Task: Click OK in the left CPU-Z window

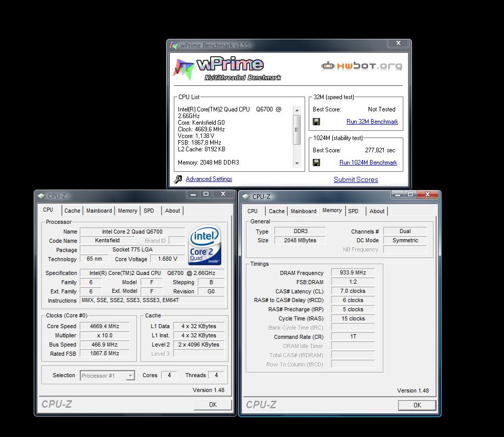Action: (213, 405)
